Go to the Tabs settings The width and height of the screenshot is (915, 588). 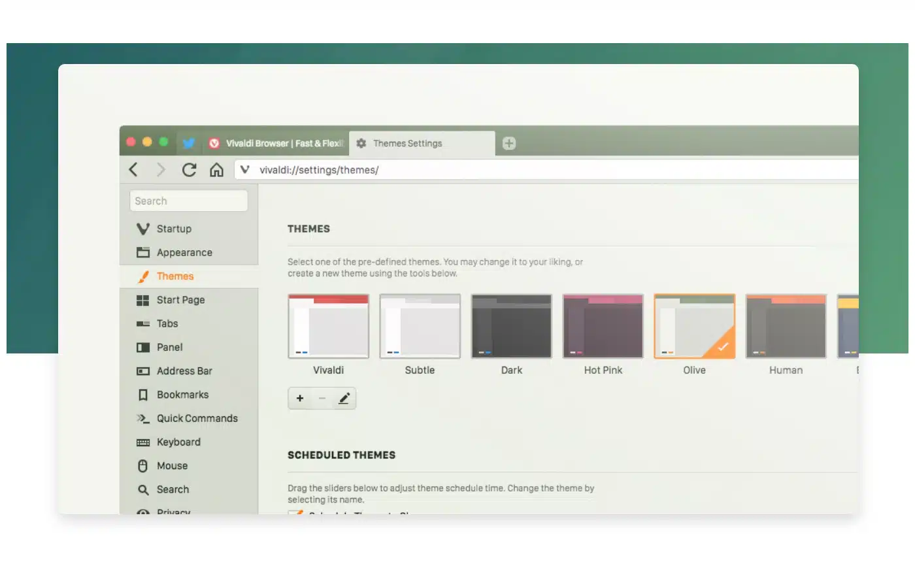pyautogui.click(x=189, y=323)
